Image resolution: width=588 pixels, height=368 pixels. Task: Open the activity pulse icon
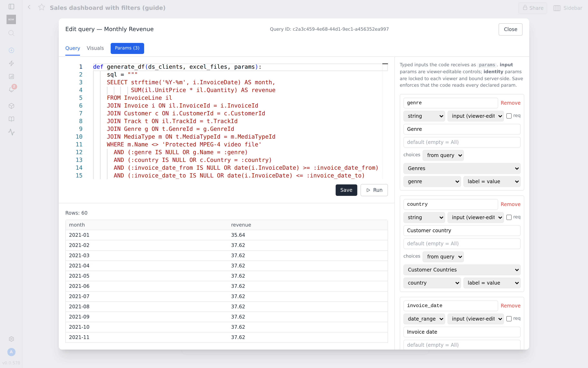coord(11,132)
